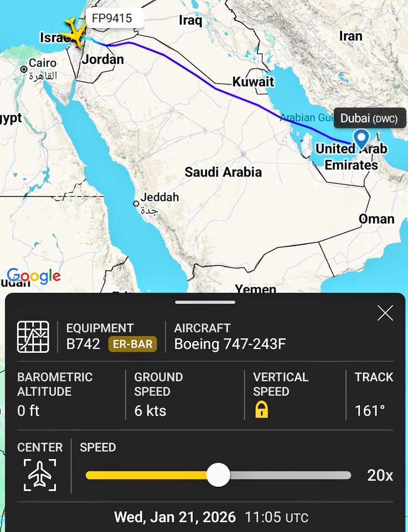
Task: Tap the panel drag handle bar
Action: pyautogui.click(x=205, y=302)
